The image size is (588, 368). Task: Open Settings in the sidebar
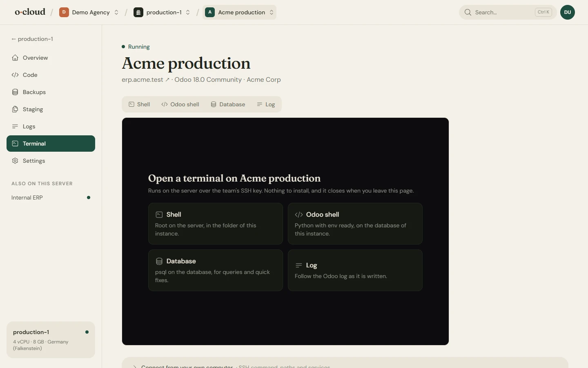click(51, 161)
